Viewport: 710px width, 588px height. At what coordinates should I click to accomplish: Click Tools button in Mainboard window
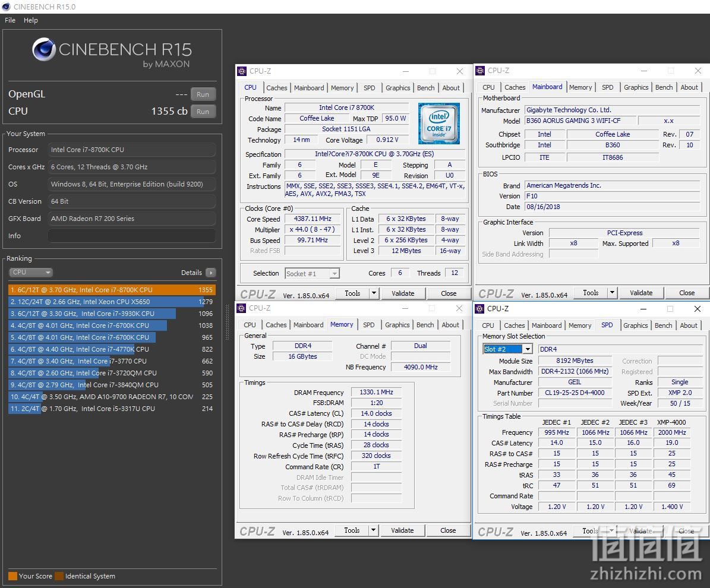(x=591, y=293)
